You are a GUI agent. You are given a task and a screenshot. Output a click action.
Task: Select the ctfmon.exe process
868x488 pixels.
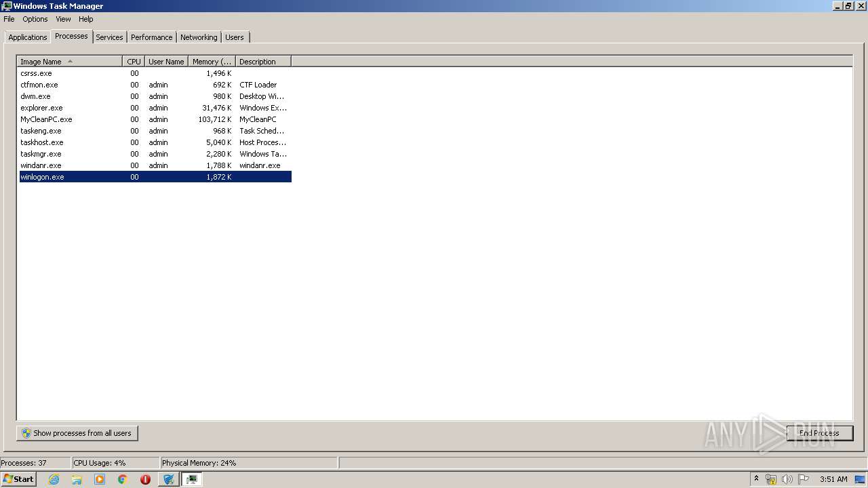coord(155,85)
